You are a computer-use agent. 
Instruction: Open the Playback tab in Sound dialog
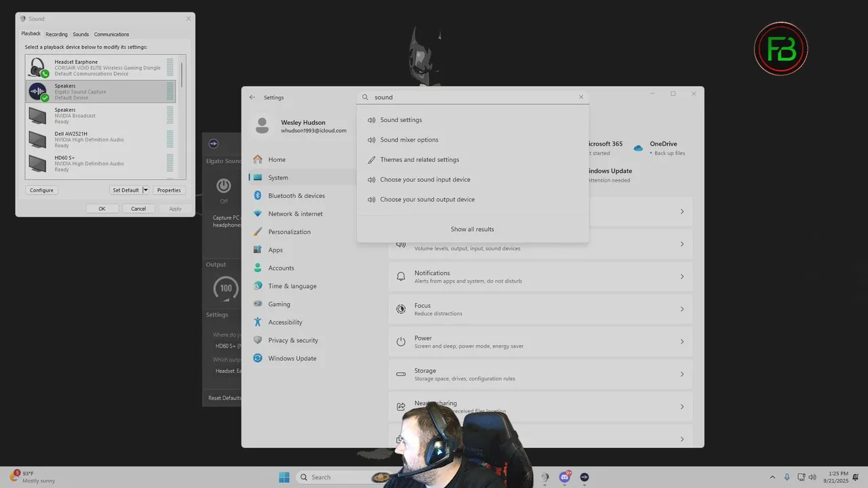click(31, 33)
